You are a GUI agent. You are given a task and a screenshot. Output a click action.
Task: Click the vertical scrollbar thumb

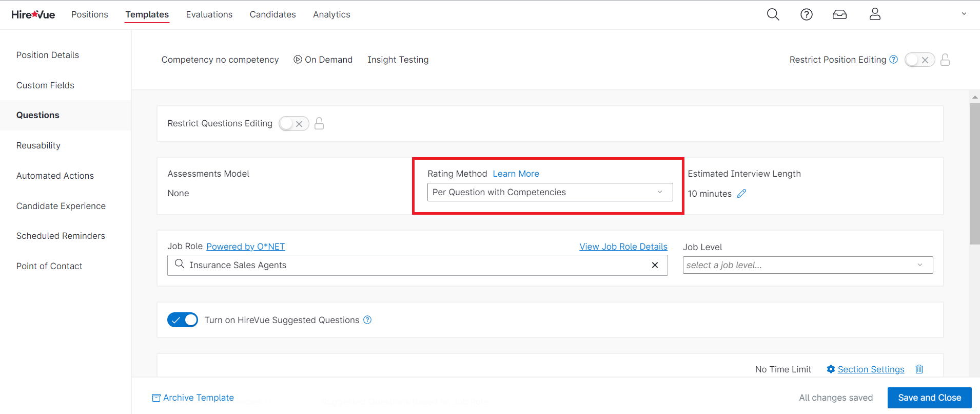pyautogui.click(x=974, y=174)
